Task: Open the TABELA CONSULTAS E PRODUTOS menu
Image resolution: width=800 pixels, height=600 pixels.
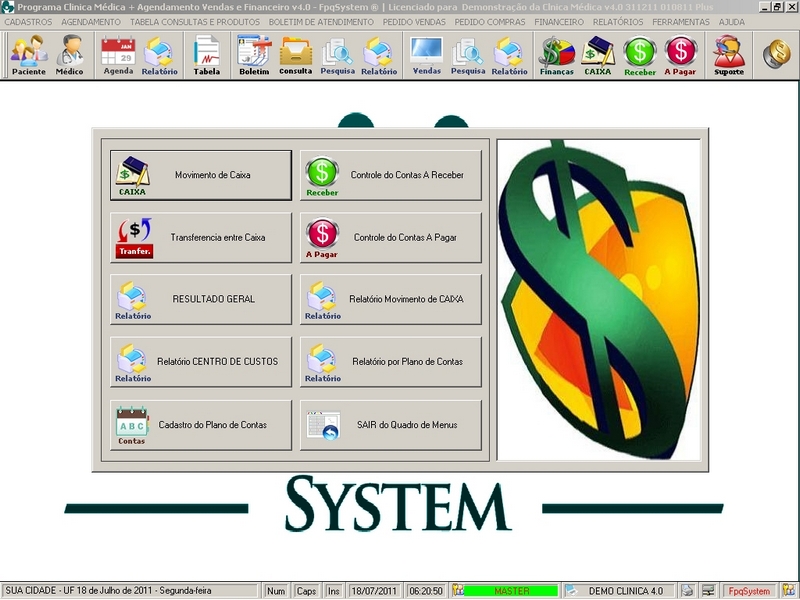Action: 195,22
